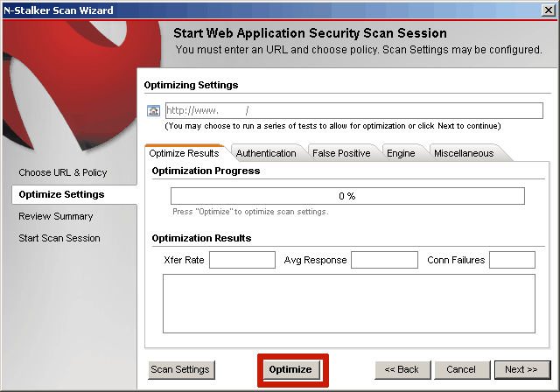Image resolution: width=560 pixels, height=392 pixels.
Task: Click the URL input field
Action: tap(353, 110)
